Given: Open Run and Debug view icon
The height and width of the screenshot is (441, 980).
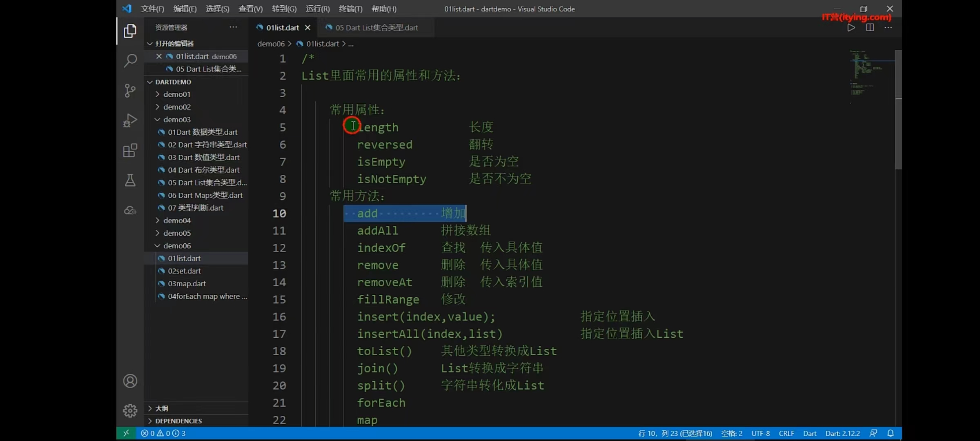Looking at the screenshot, I should tap(130, 120).
